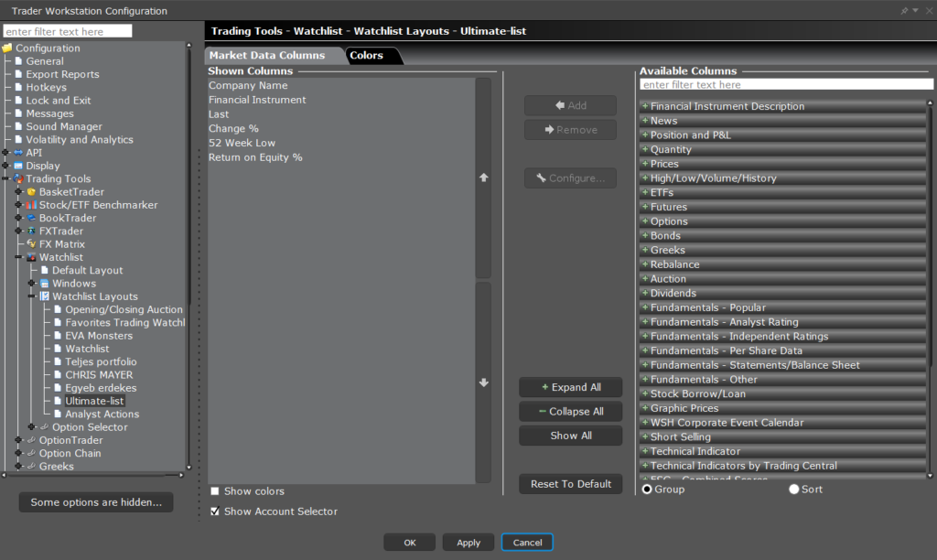Click the Available Columns filter text field
This screenshot has height=560, width=937.
(786, 84)
